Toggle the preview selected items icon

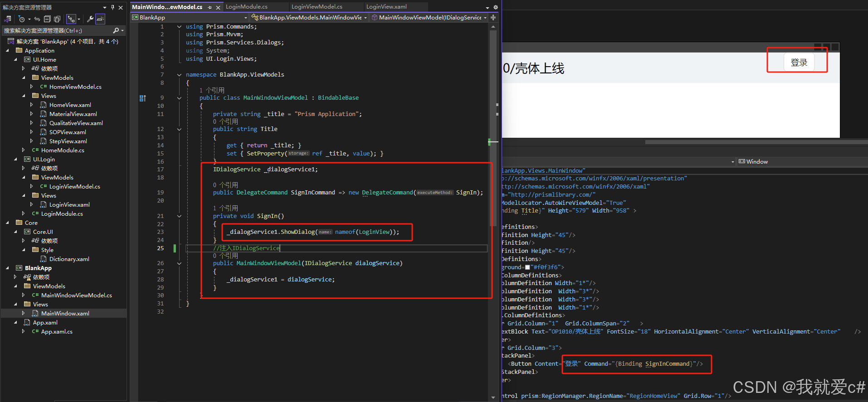(100, 19)
